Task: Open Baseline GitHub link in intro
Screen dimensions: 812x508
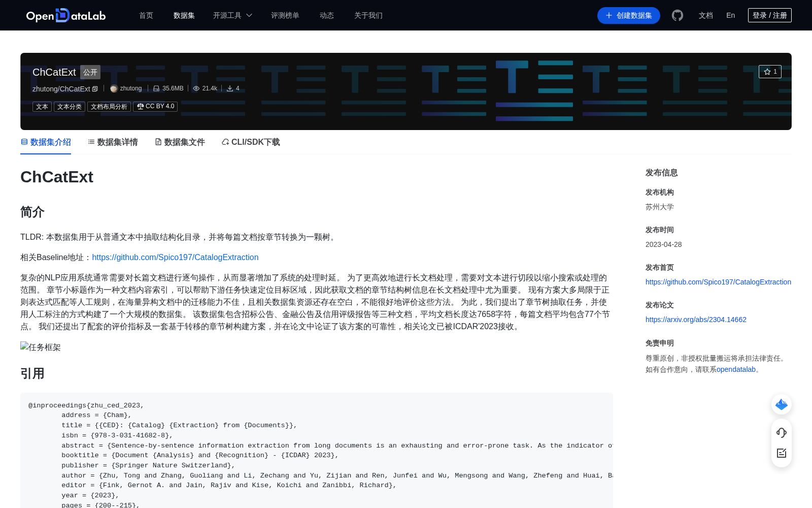Action: (x=175, y=258)
